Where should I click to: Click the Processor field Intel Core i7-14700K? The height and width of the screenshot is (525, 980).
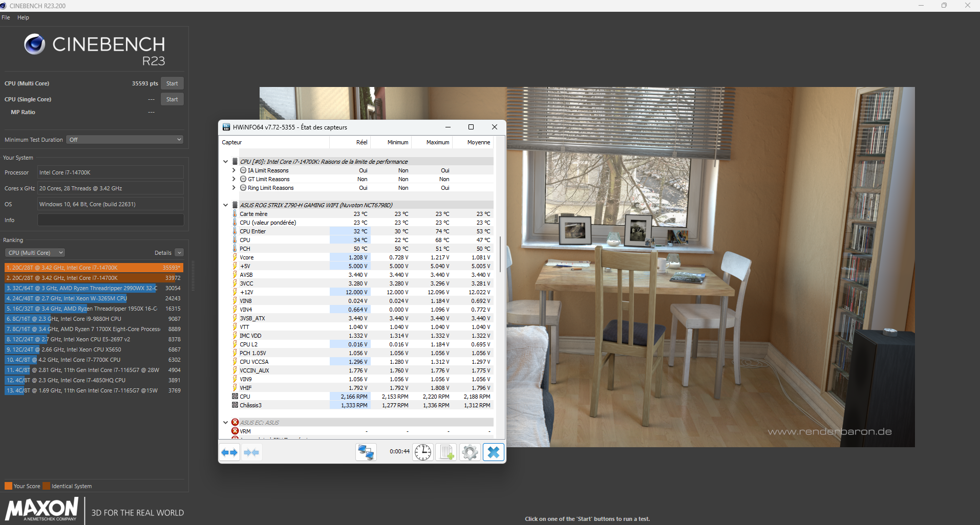click(x=111, y=172)
